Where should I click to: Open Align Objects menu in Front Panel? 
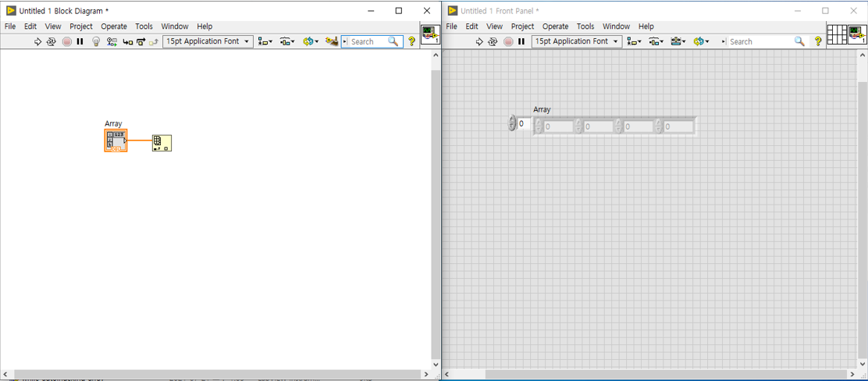pos(635,41)
